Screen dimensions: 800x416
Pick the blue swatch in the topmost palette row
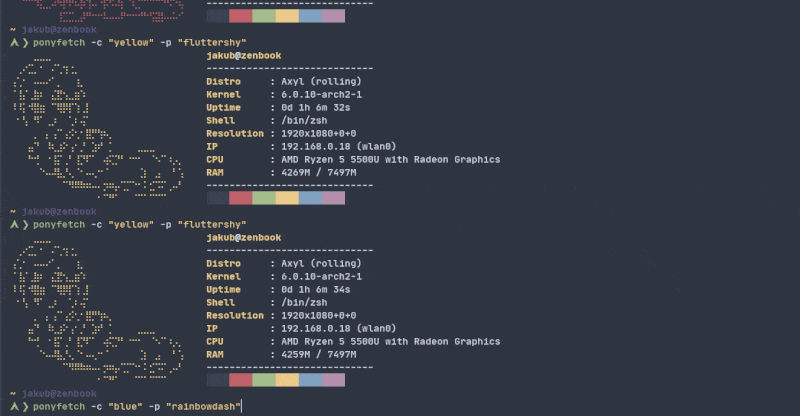[x=311, y=16]
